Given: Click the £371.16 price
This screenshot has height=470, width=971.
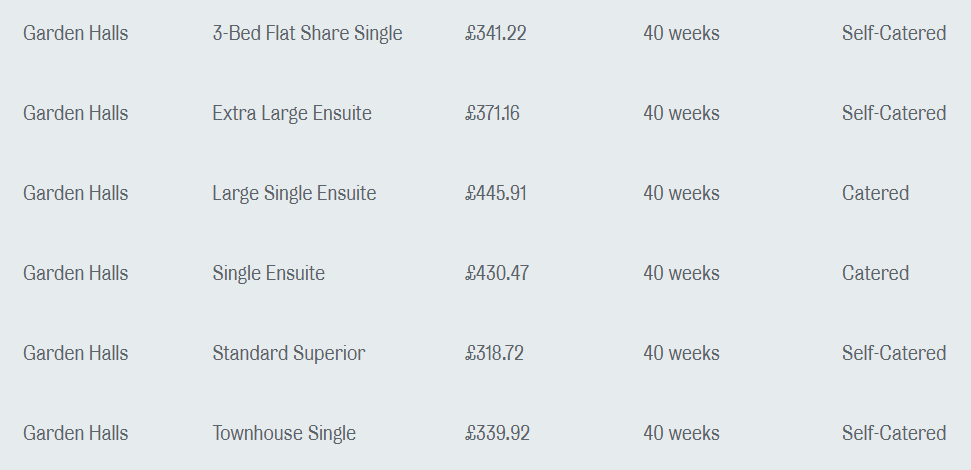Looking at the screenshot, I should point(492,113).
